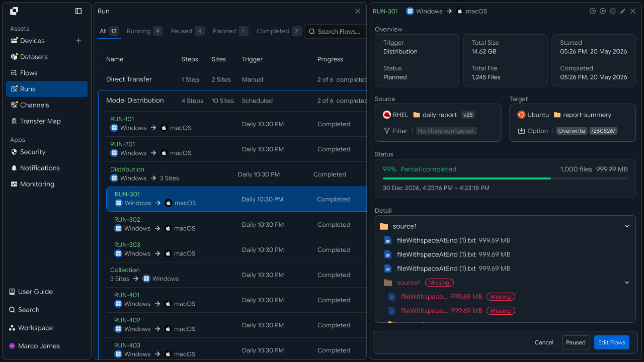
Task: Edit RUN-301 with the pencil icon
Action: click(x=623, y=11)
